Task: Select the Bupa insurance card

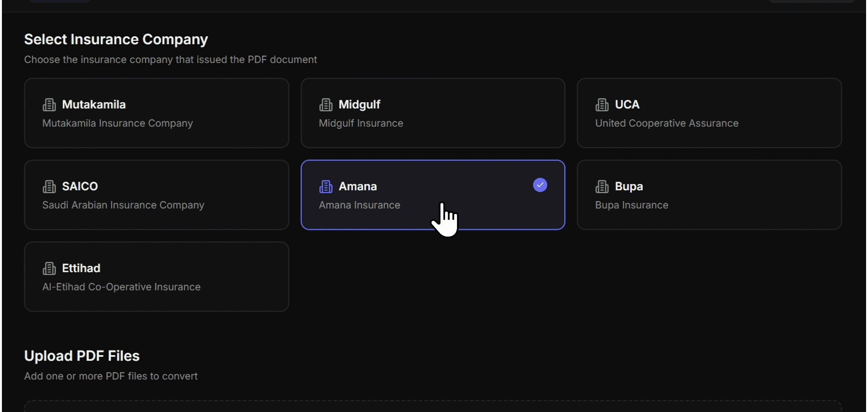Action: click(709, 195)
